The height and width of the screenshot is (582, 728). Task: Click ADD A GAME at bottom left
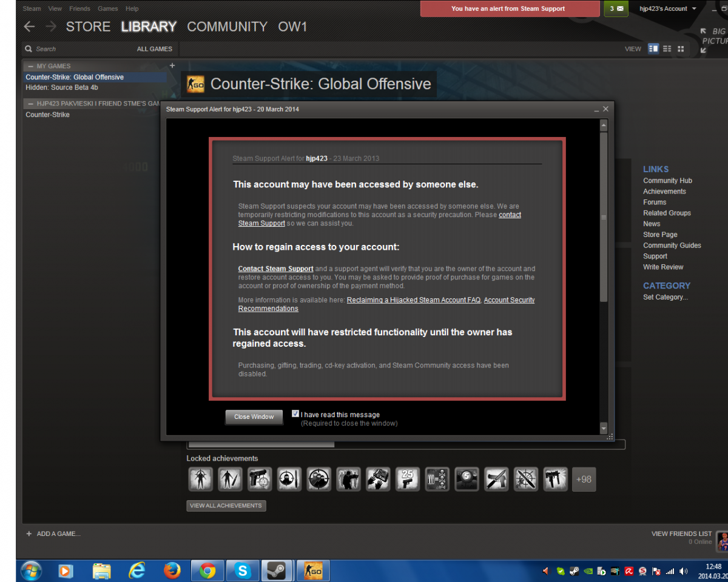click(x=53, y=534)
